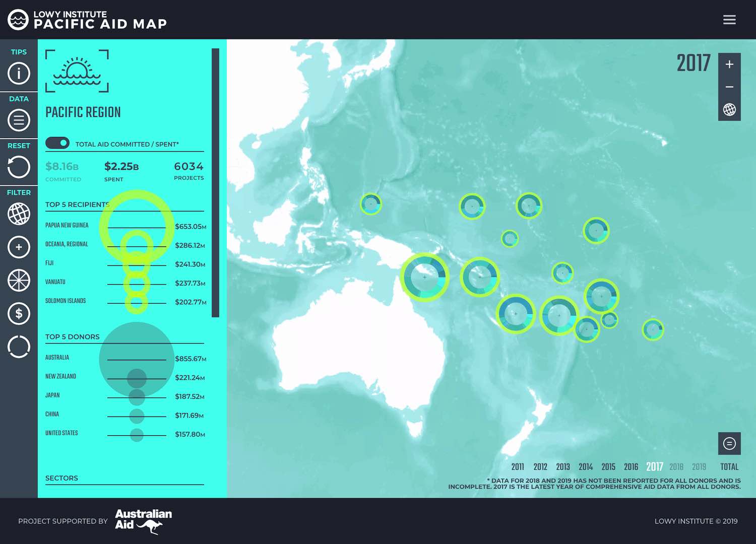Toggle Total Aid Committed / Spent switch
Image resolution: width=756 pixels, height=544 pixels.
click(57, 143)
